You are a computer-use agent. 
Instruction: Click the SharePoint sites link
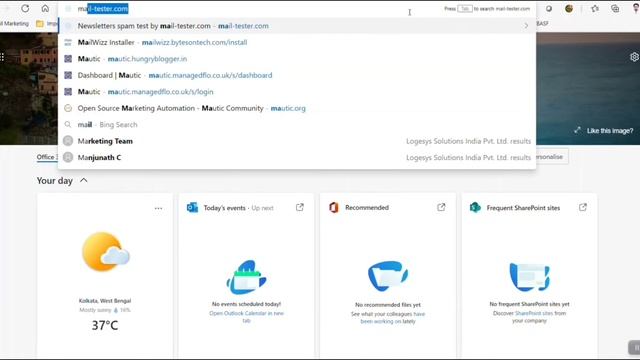[534, 313]
